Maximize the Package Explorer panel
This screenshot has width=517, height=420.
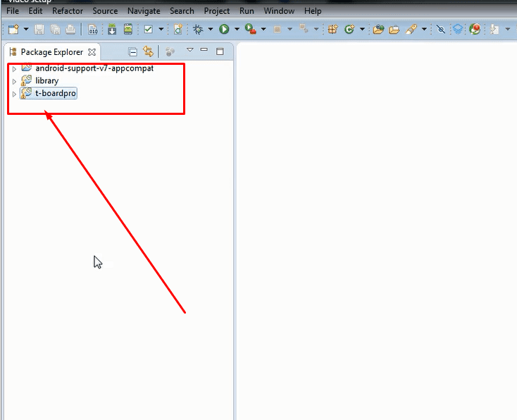pos(220,51)
